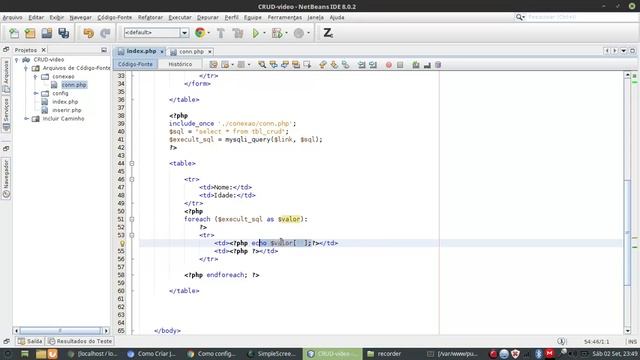The height and width of the screenshot is (360, 640).
Task: Click the Debug Project icon
Action: 277,33
